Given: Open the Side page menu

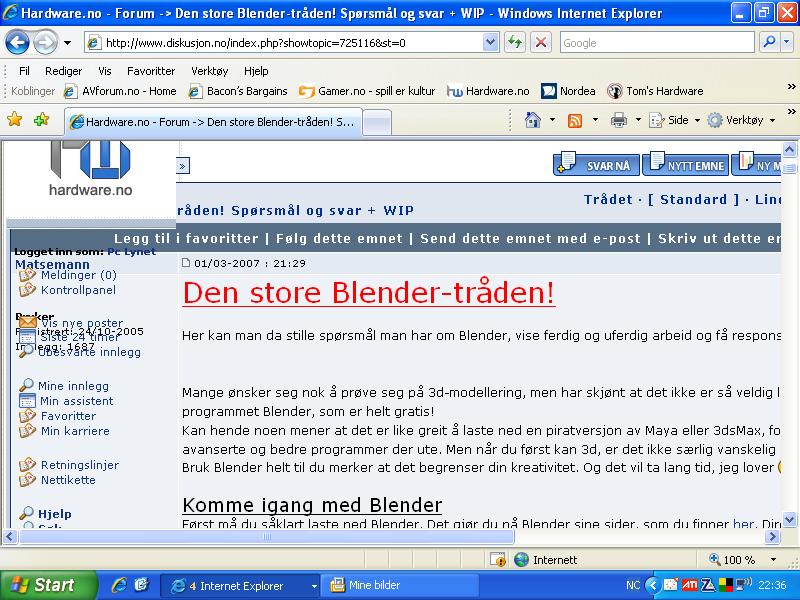Looking at the screenshot, I should 674,120.
